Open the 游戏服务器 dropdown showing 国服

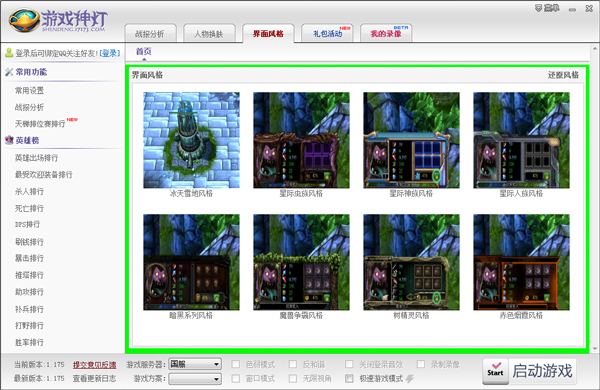click(x=195, y=364)
